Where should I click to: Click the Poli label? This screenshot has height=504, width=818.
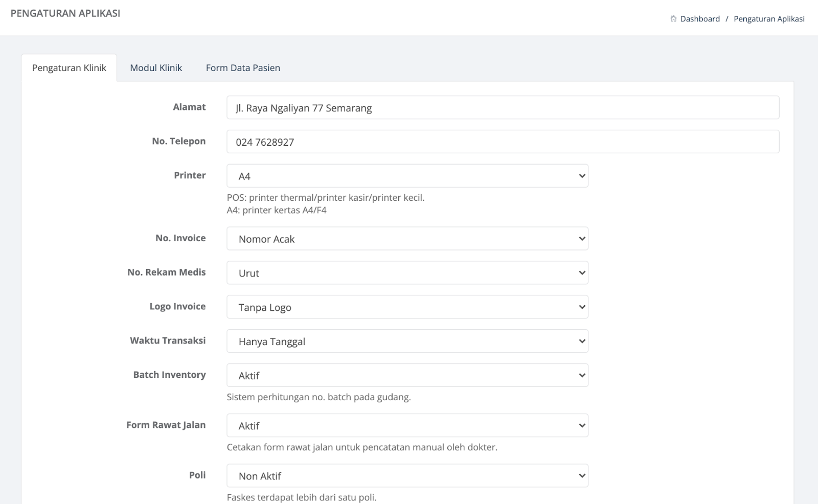tap(197, 475)
